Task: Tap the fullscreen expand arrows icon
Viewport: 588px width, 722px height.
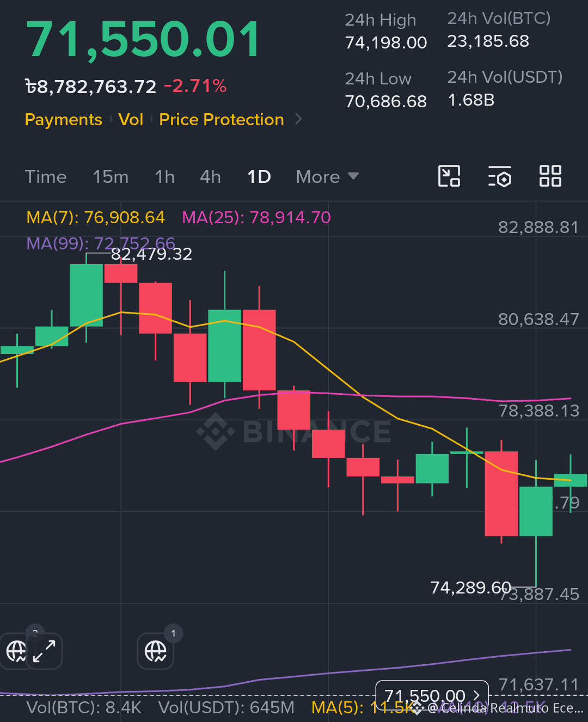Action: click(x=44, y=651)
